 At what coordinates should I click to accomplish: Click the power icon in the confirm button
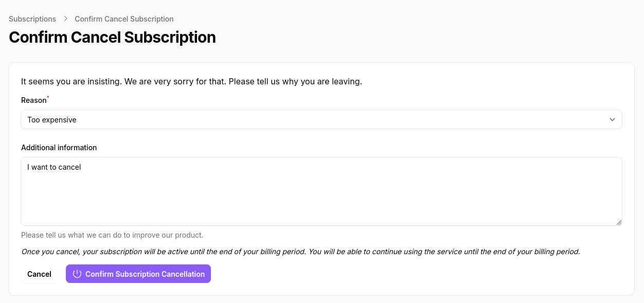click(x=77, y=274)
